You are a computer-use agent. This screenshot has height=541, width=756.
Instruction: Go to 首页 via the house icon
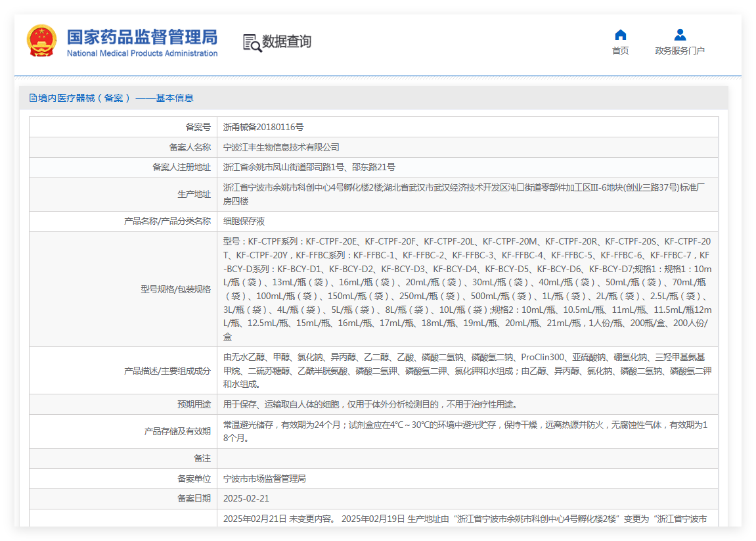click(621, 35)
